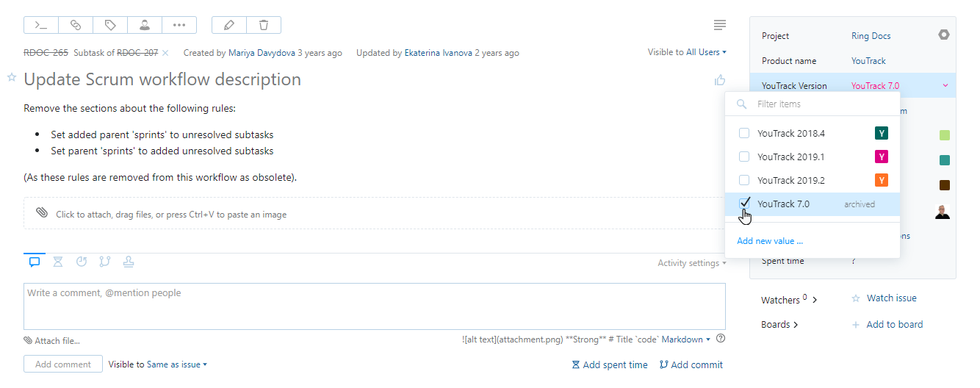
Task: Open Mariya Davydova's profile link
Action: click(262, 53)
